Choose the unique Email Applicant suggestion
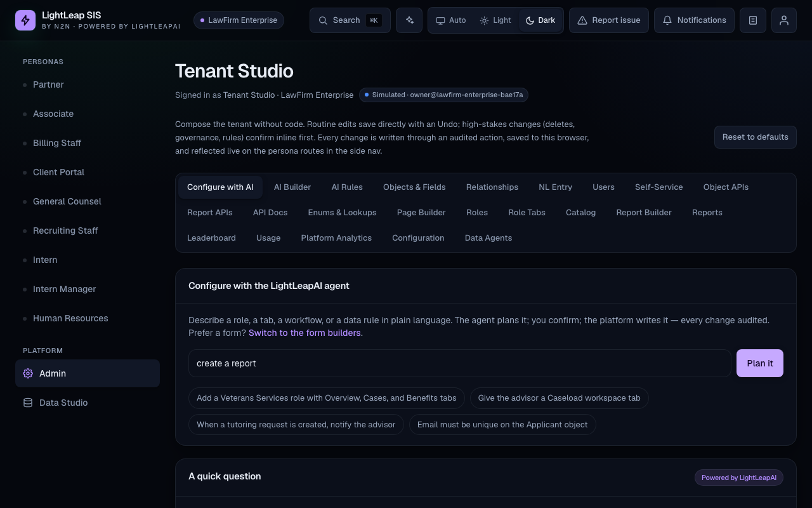This screenshot has height=508, width=812. click(502, 425)
